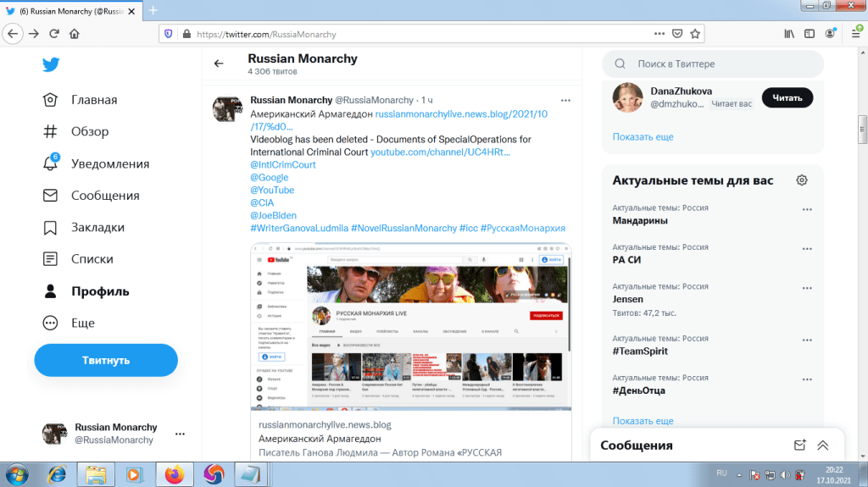
Task: Open #TeamSpirit trend
Action: click(640, 351)
